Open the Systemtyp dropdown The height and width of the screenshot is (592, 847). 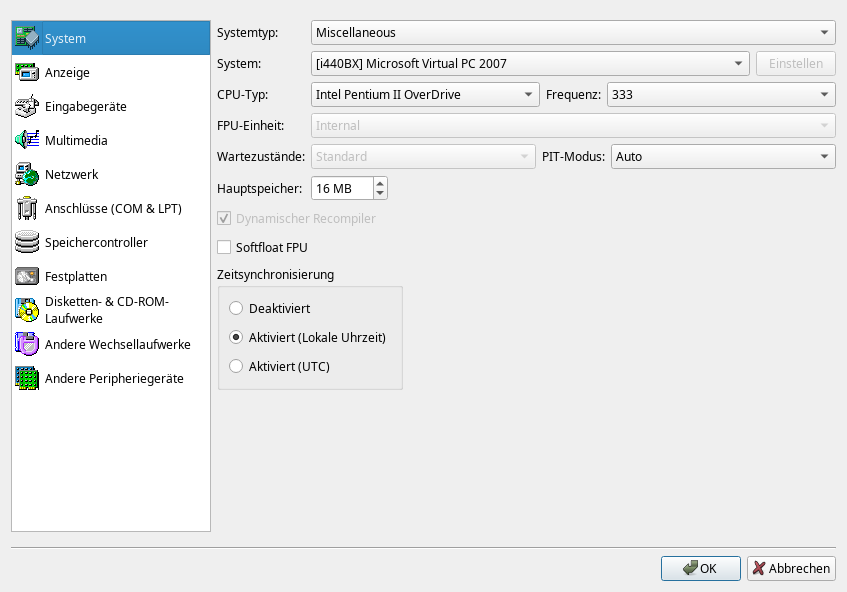(x=572, y=33)
